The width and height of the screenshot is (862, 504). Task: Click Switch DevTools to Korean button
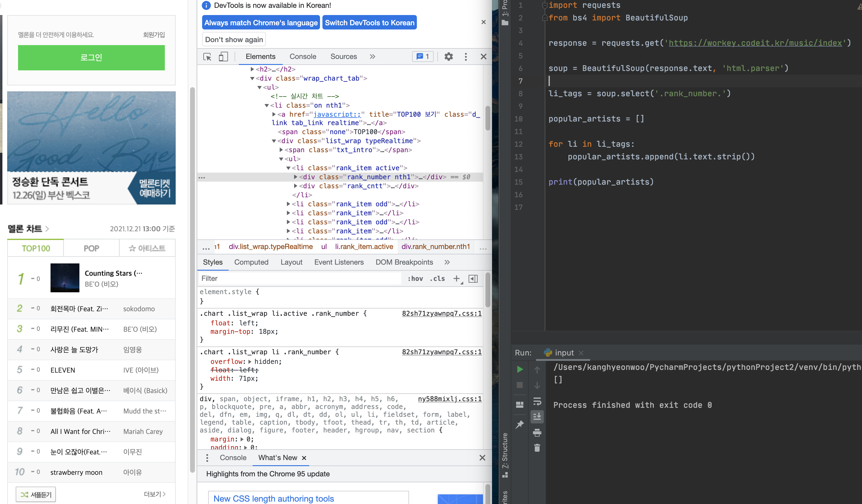click(369, 23)
